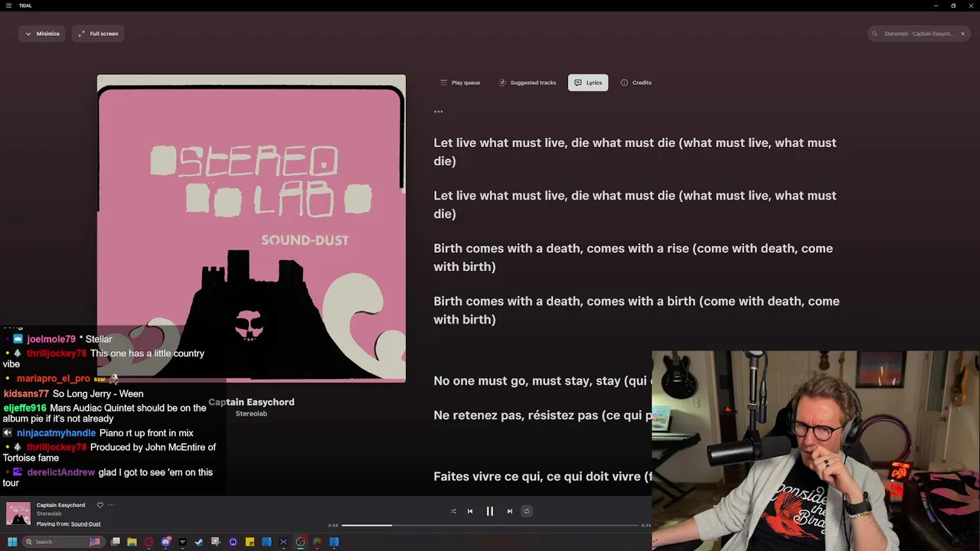Jump to 'Ne retenez pas' lyric
Image resolution: width=980 pixels, height=551 pixels.
(x=542, y=416)
